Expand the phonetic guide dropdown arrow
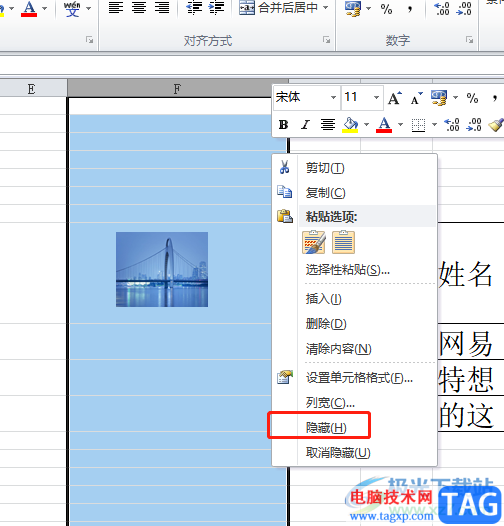This screenshot has height=526, width=504. [x=89, y=8]
